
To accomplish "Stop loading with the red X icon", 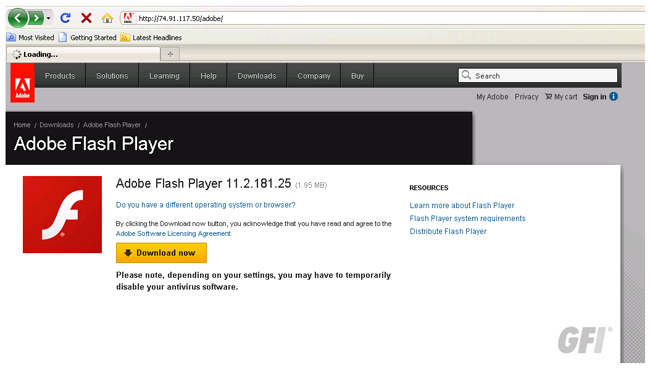I will point(86,18).
